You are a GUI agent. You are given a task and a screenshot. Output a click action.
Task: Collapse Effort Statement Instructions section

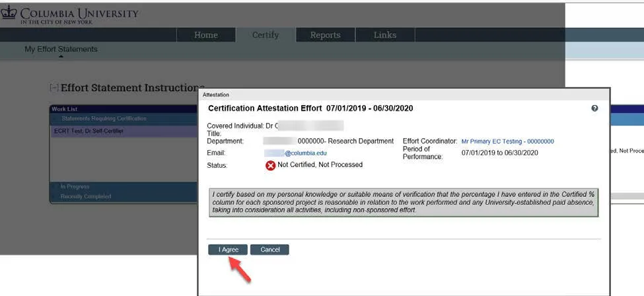coord(54,88)
